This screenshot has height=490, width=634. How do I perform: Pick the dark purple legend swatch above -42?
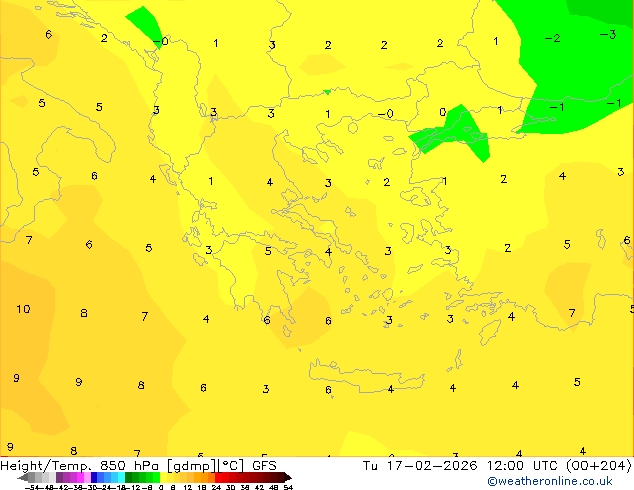point(59,477)
